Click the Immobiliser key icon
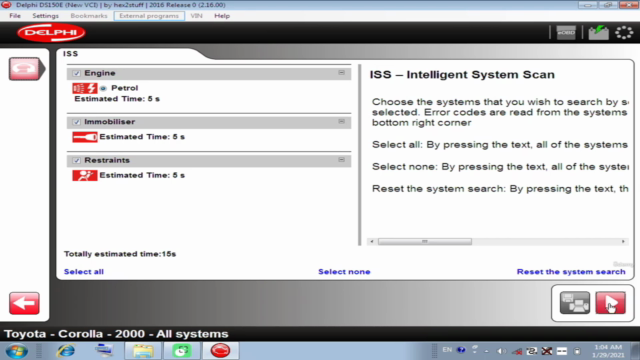This screenshot has width=640, height=360. [x=84, y=137]
